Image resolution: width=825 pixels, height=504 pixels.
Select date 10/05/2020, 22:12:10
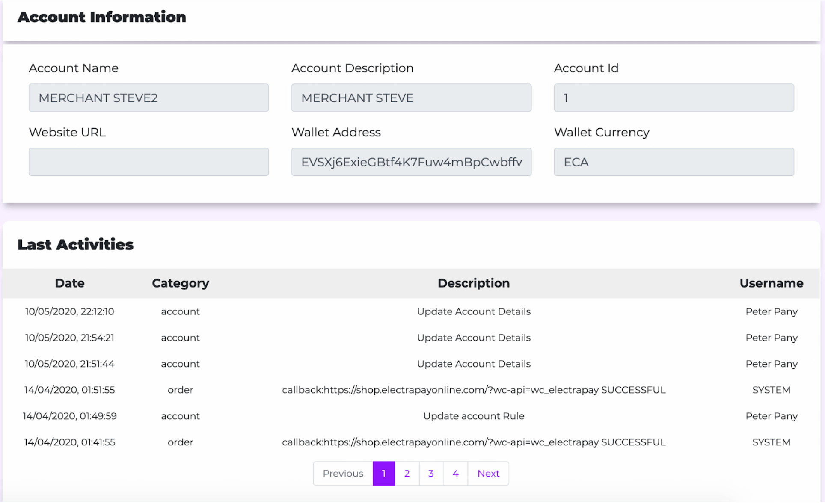tap(70, 311)
